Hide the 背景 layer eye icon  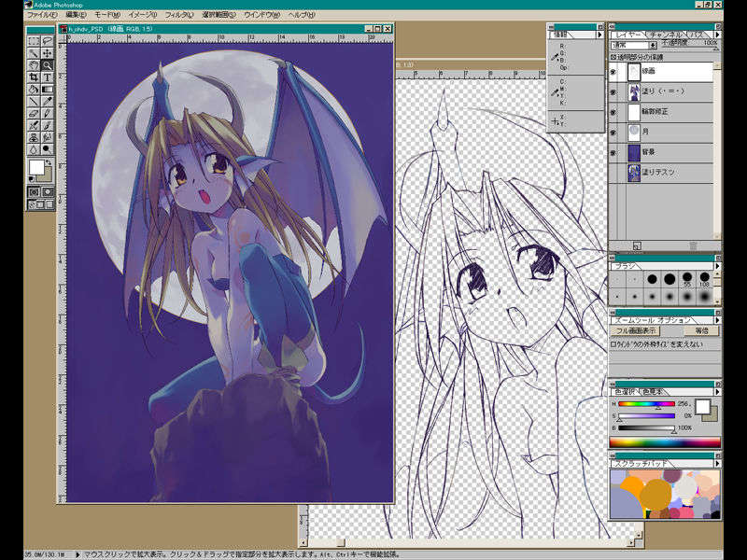613,153
